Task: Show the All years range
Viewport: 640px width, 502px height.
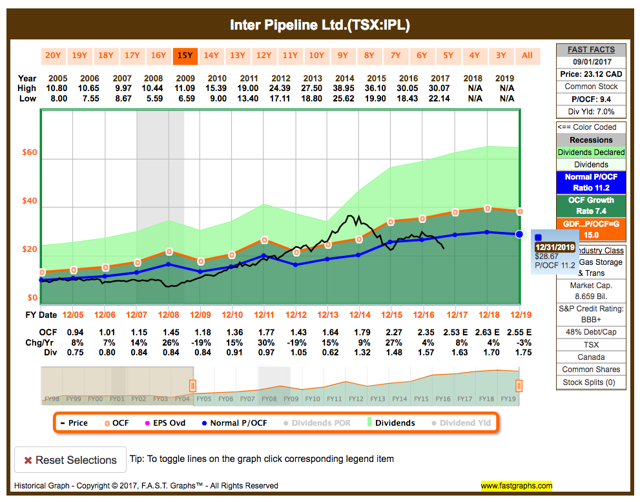Action: pos(527,56)
